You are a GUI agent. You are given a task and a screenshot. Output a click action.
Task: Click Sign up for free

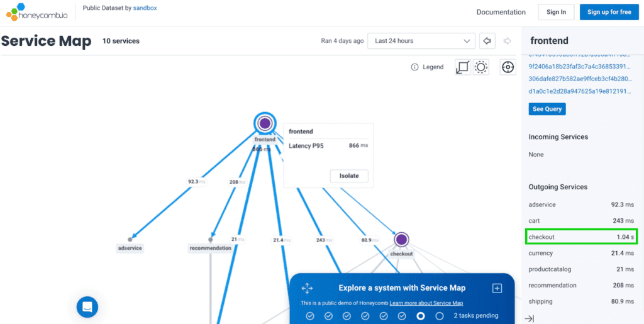pos(609,12)
